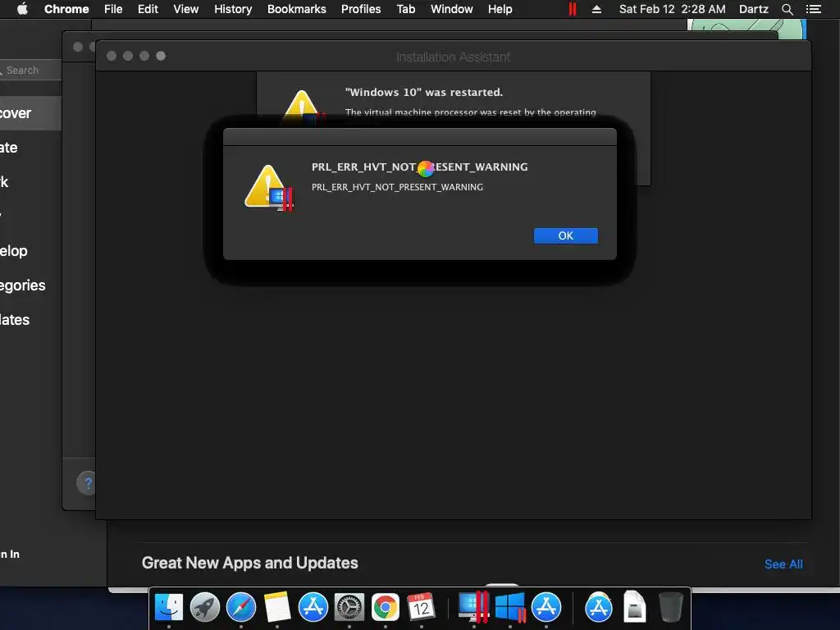Open Calendar showing 12 in the Dock
This screenshot has height=630, width=840.
point(421,607)
